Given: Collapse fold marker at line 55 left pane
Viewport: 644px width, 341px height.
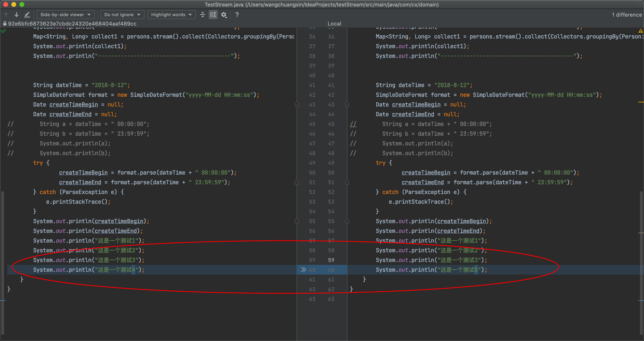Looking at the screenshot, I should coord(297,221).
